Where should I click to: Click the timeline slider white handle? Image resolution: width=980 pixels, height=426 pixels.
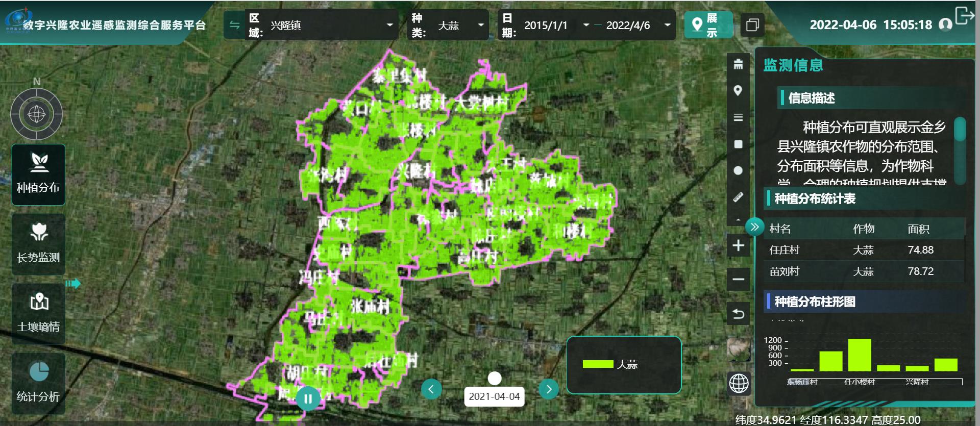pos(494,378)
